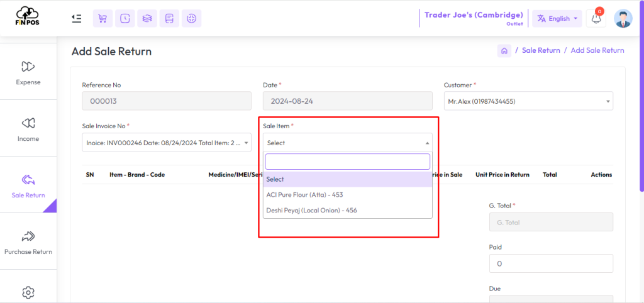Open notifications bell icon
644x303 pixels.
tap(596, 18)
